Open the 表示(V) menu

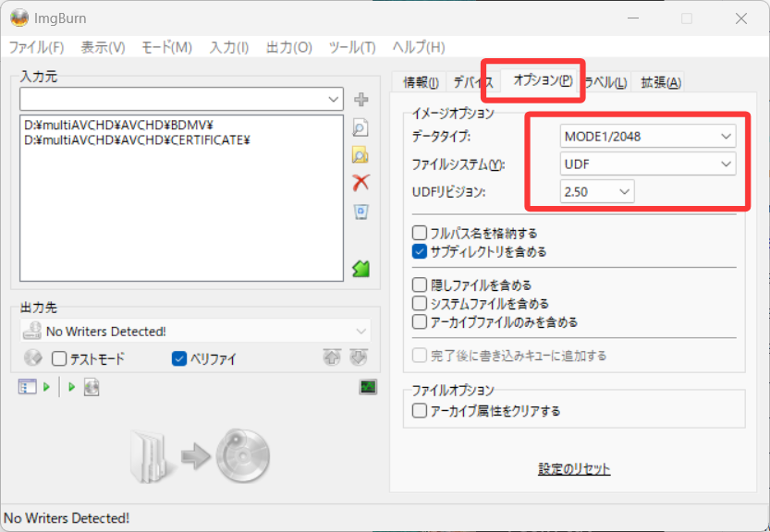(104, 47)
